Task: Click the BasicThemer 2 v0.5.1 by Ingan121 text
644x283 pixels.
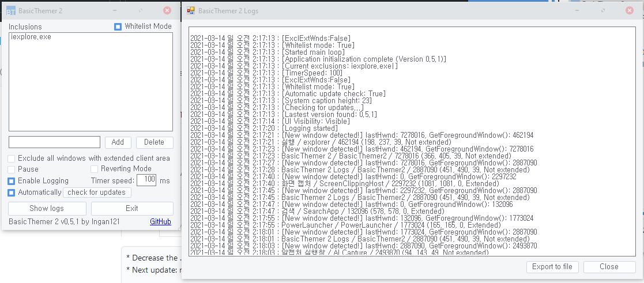Action: click(64, 222)
